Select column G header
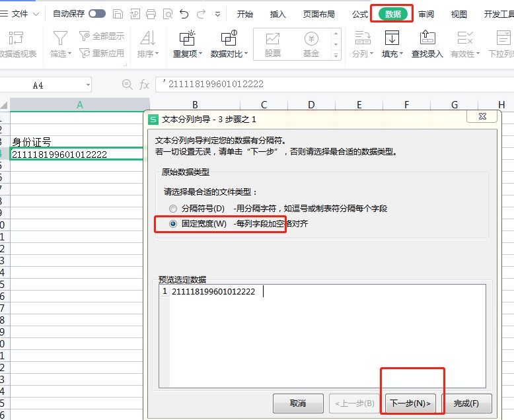514x420 pixels. pyautogui.click(x=455, y=105)
